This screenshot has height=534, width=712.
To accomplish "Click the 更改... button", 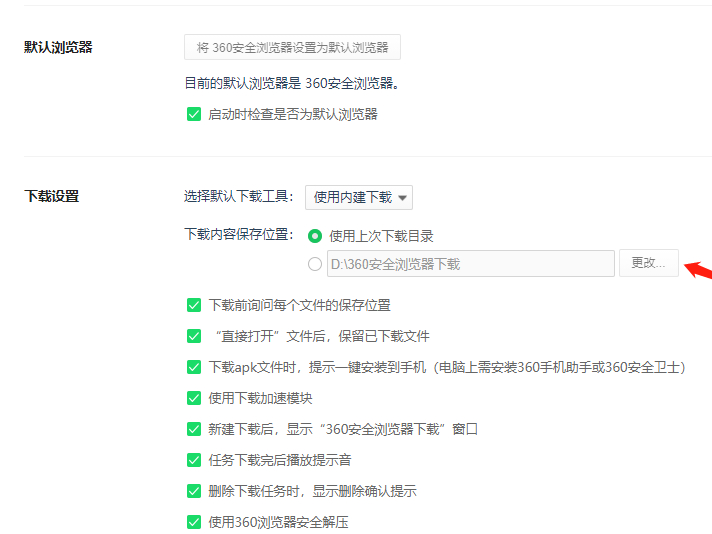I will coord(648,263).
